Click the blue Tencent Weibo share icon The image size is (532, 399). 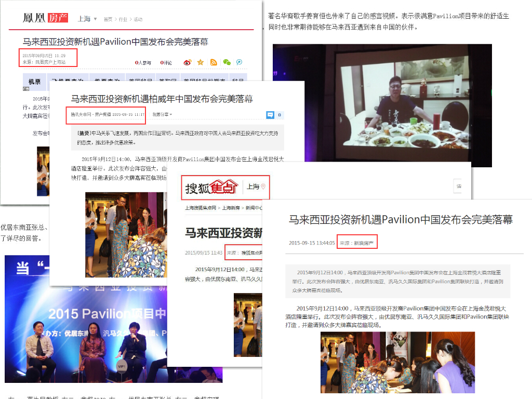click(x=239, y=62)
